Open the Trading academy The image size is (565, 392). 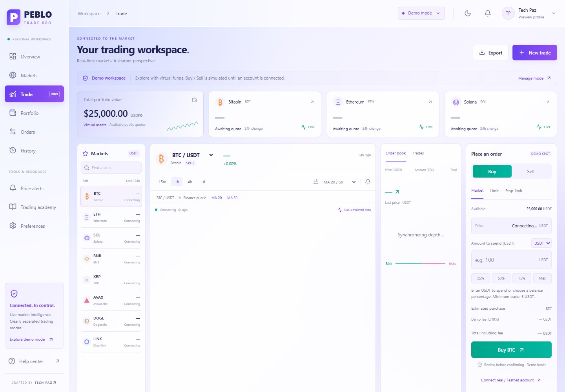pos(34,207)
